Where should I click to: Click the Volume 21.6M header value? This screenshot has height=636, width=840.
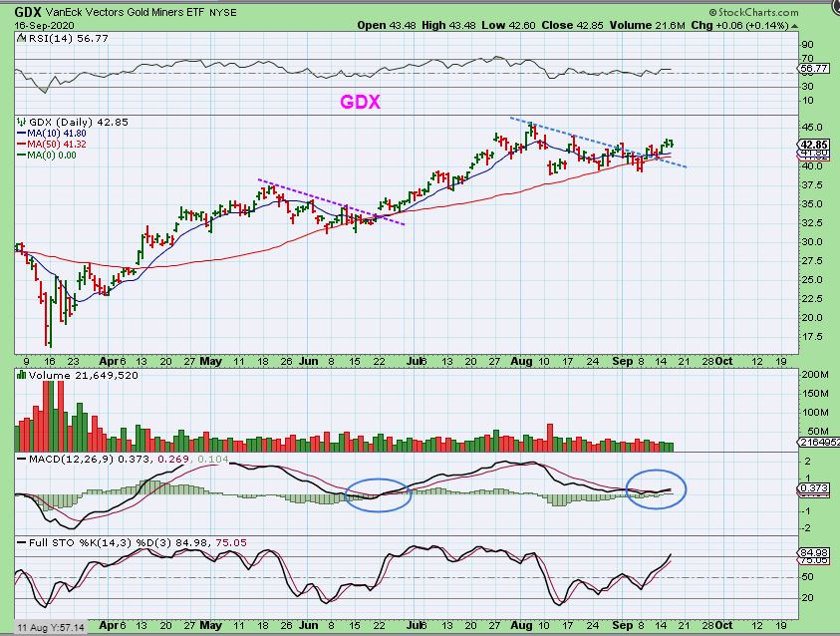tap(647, 25)
